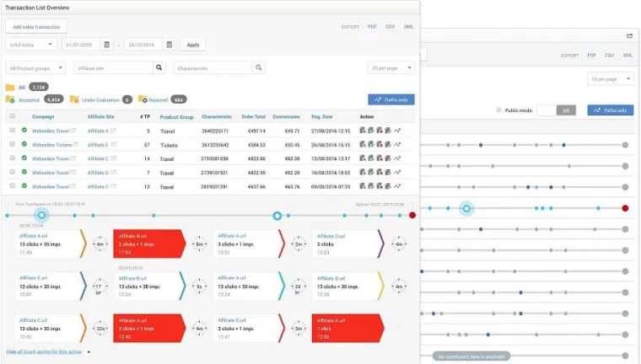Screen dimensions: 641x364
Task: Open the All Product groups dropdown
Action: point(36,67)
